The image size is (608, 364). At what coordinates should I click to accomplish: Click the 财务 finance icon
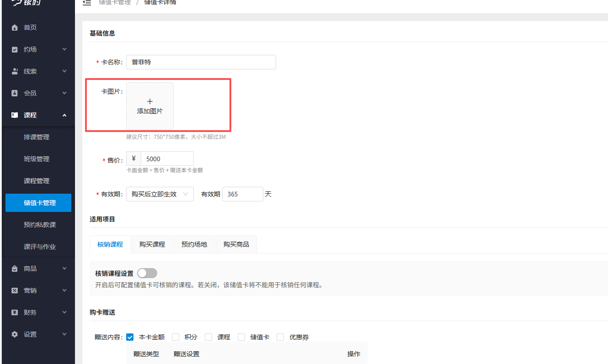[14, 312]
